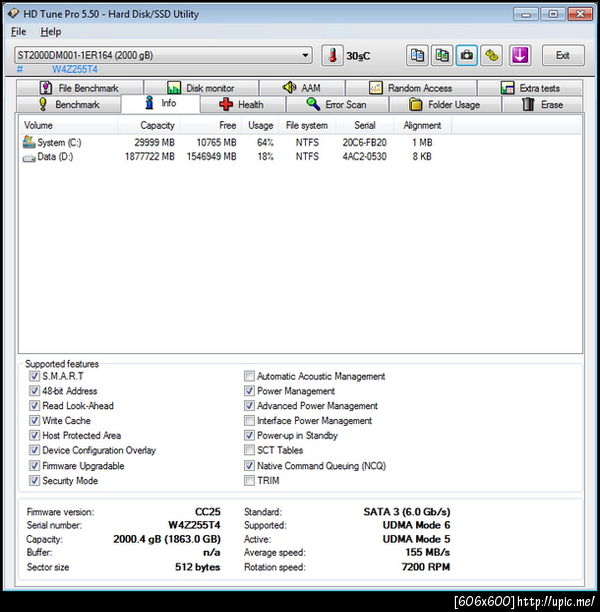Screen dimensions: 600x612
Task: Open the Health tab
Action: pyautogui.click(x=242, y=105)
